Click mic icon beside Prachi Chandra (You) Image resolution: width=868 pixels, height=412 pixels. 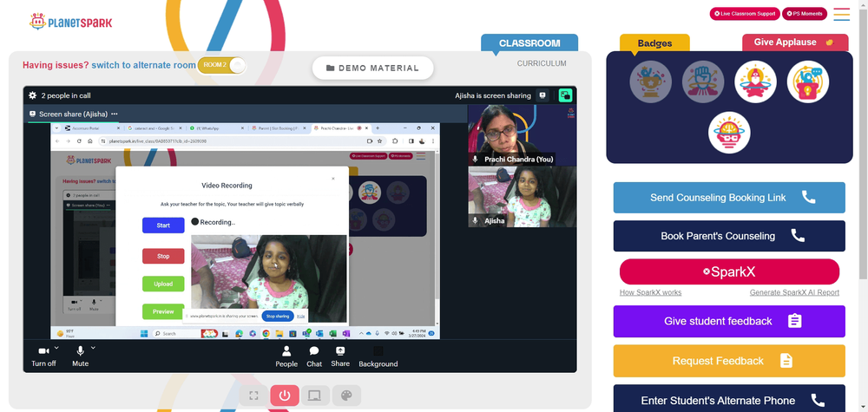coord(475,160)
